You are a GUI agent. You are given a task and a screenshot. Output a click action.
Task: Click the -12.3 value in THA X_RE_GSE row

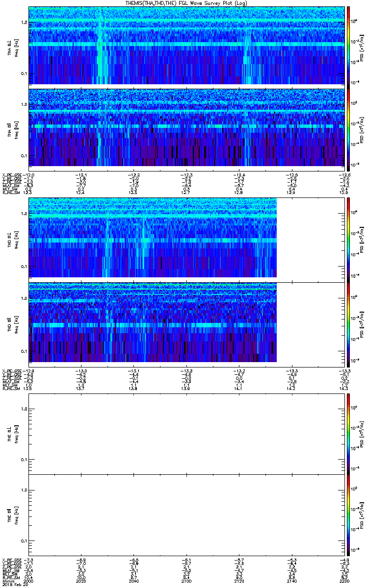tap(185, 175)
